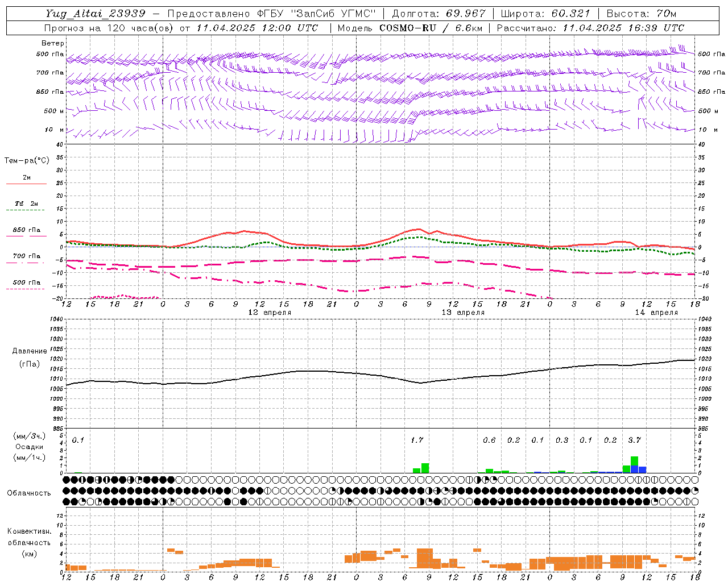
Task: Select the 700 гПа temperature legend entry
Action: [27, 256]
